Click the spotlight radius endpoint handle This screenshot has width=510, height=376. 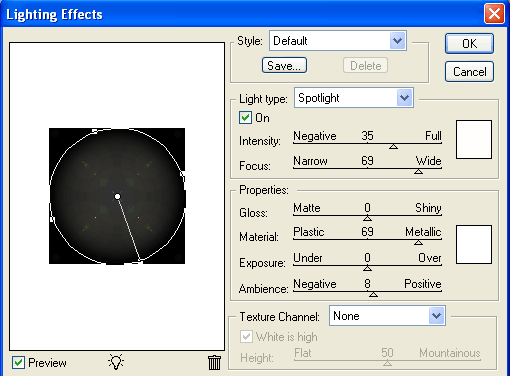pyautogui.click(x=140, y=260)
